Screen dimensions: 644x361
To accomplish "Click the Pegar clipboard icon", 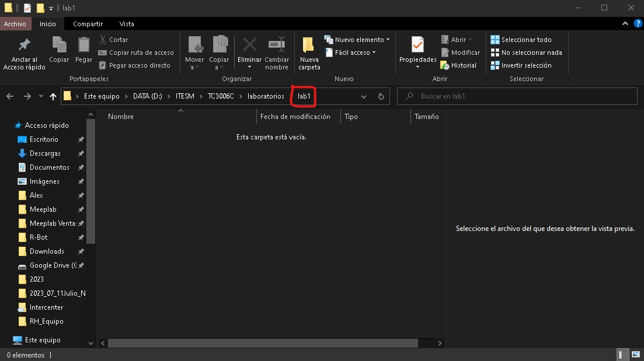I will coord(83,45).
